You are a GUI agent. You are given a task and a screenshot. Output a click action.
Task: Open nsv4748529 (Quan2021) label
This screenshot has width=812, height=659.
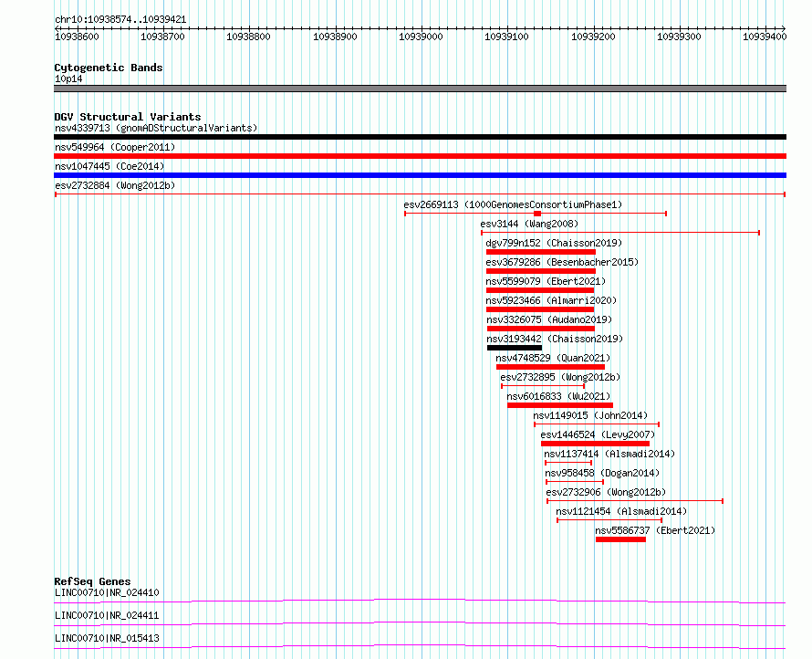553,358
